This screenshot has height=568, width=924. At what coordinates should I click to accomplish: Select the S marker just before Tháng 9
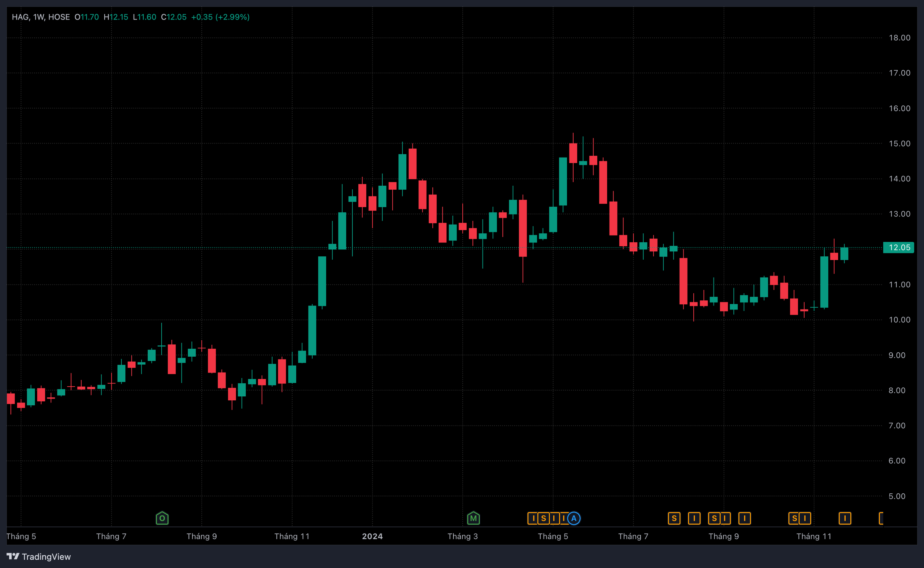[714, 519]
